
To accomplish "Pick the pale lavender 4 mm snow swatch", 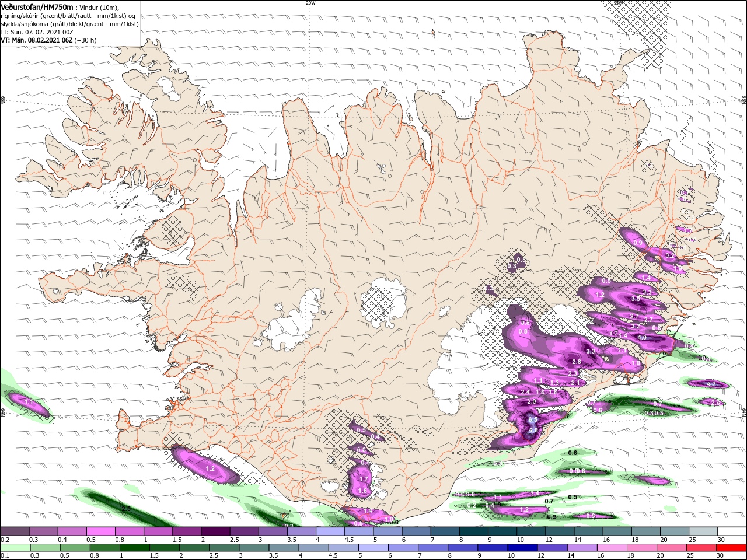I will click(330, 531).
